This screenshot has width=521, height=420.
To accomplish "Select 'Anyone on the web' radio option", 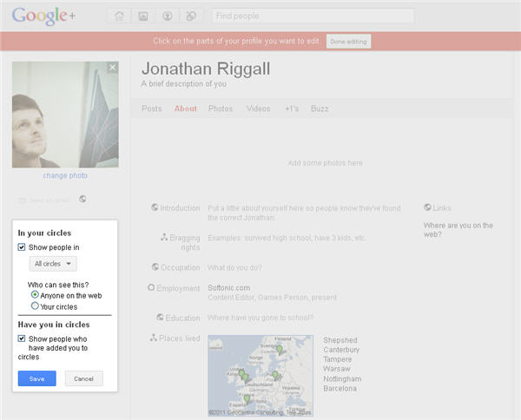I will coord(35,295).
